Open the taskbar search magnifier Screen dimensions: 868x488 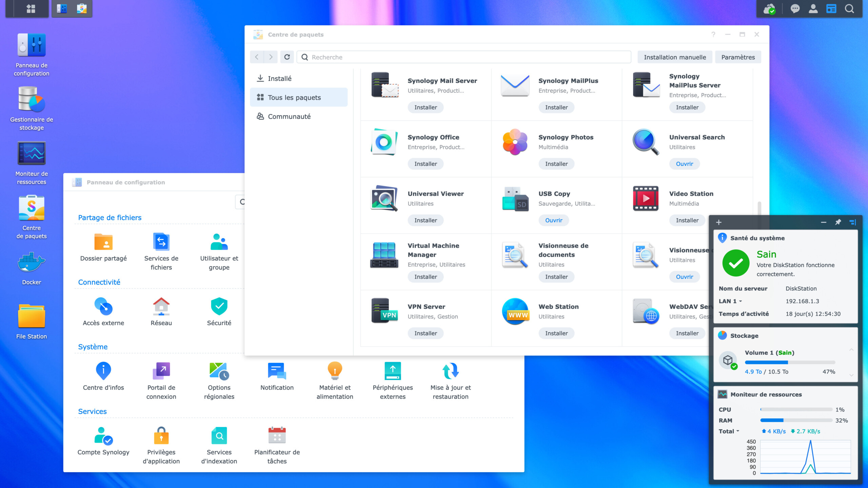click(x=849, y=8)
